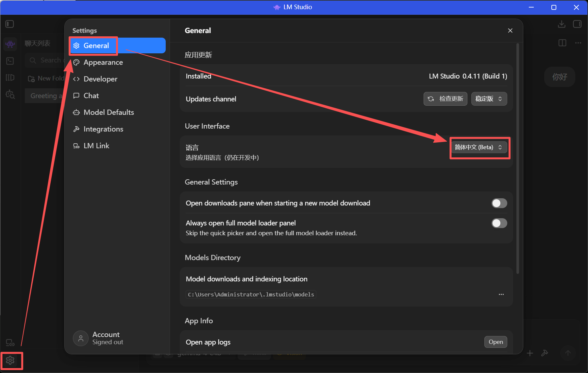Screen dimensions: 588x373
Task: Close the Settings dialog with the X
Action: coord(510,30)
